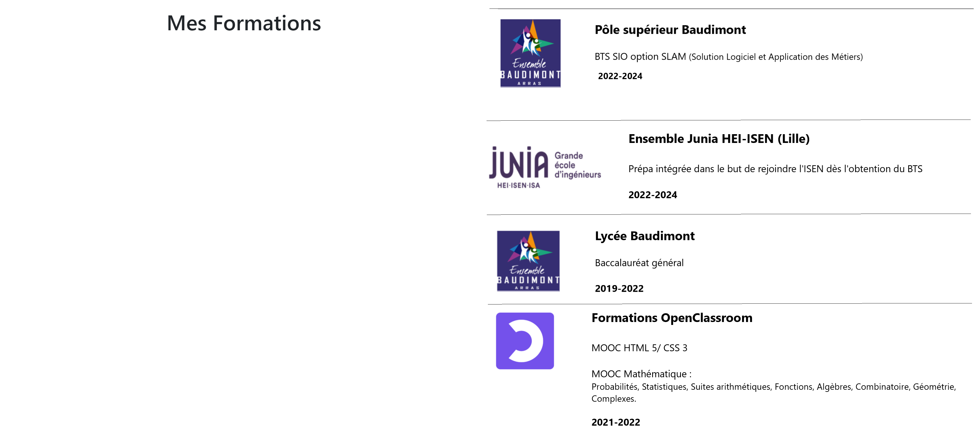Click the 2022-2024 date under BTS SIO
Screen dimensions: 980x432
click(x=620, y=76)
